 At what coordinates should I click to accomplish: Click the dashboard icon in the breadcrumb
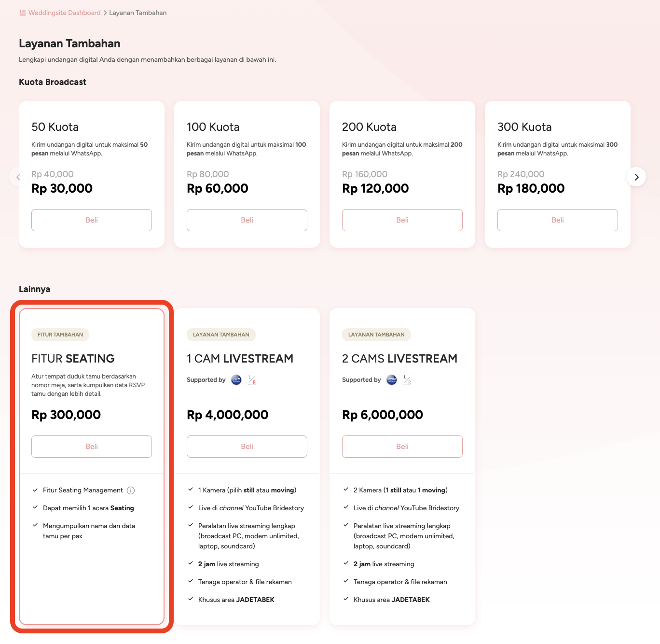tap(22, 13)
